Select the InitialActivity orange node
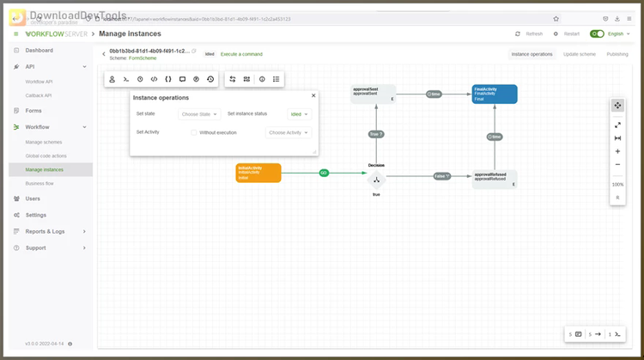This screenshot has width=644, height=360. pos(258,173)
